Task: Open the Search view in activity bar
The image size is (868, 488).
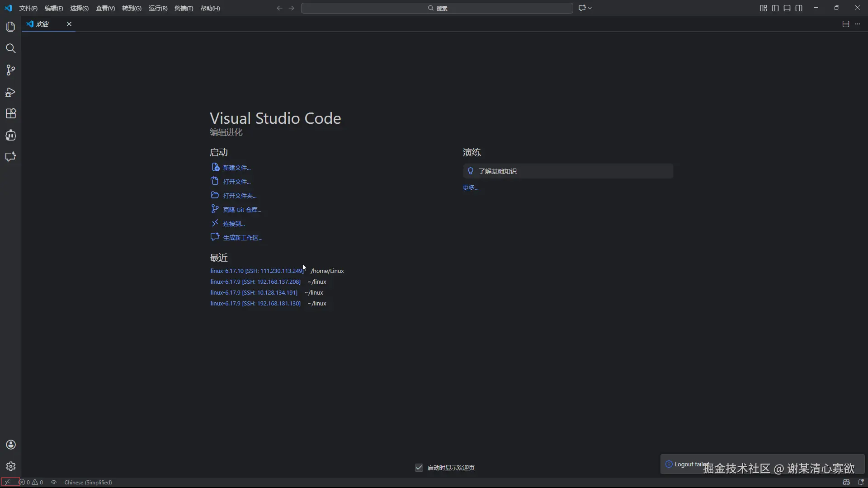Action: click(x=10, y=48)
